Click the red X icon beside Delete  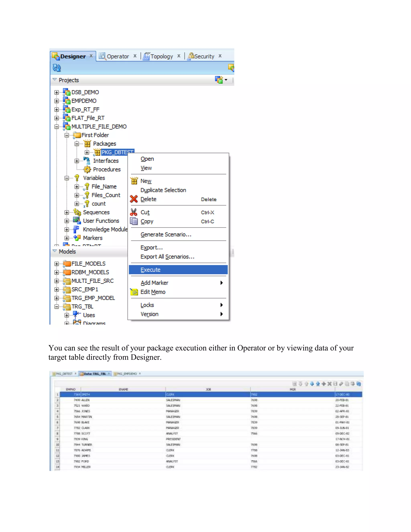tap(134, 199)
